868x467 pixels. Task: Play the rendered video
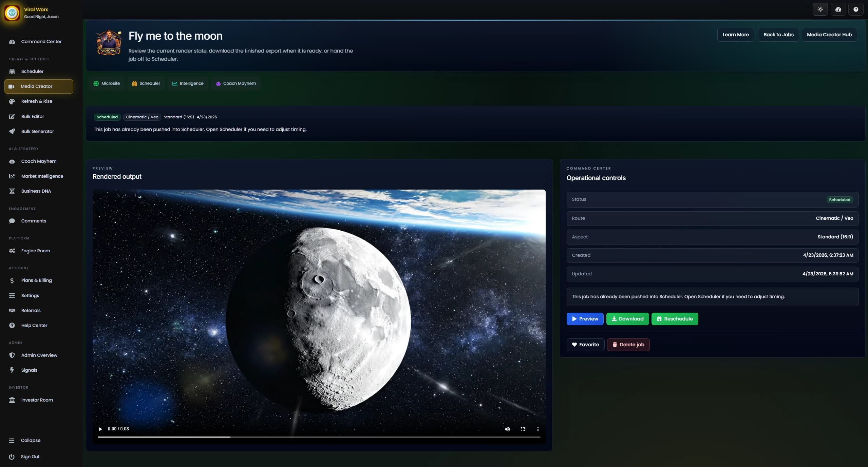100,429
